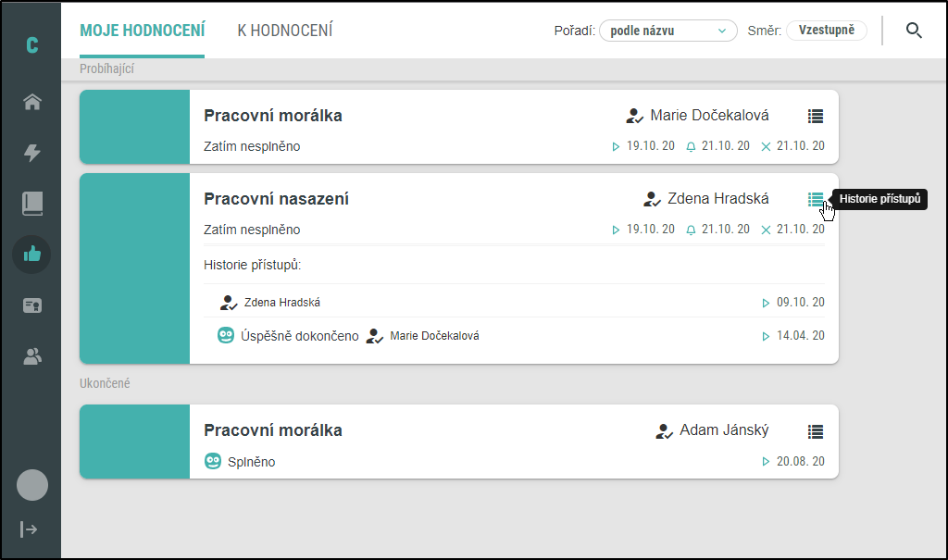Expand access history for Adam Jánský's card
The height and width of the screenshot is (560, 948).
pyautogui.click(x=816, y=431)
